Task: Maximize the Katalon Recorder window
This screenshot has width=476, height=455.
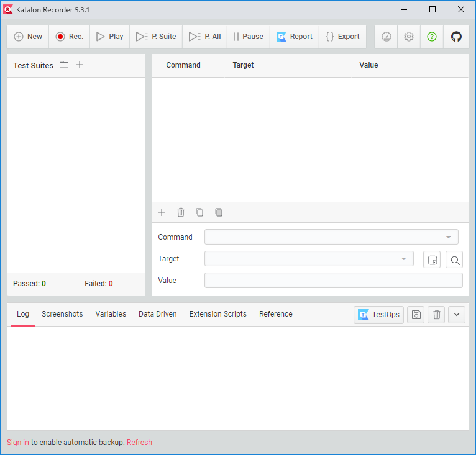Action: tap(433, 10)
